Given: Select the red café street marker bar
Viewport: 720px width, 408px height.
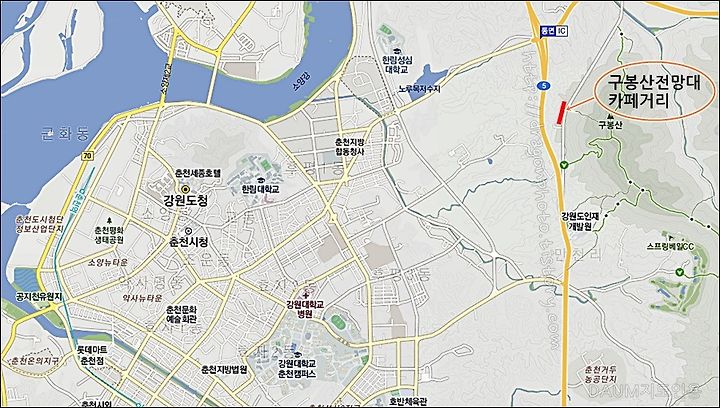Looking at the screenshot, I should 561,112.
